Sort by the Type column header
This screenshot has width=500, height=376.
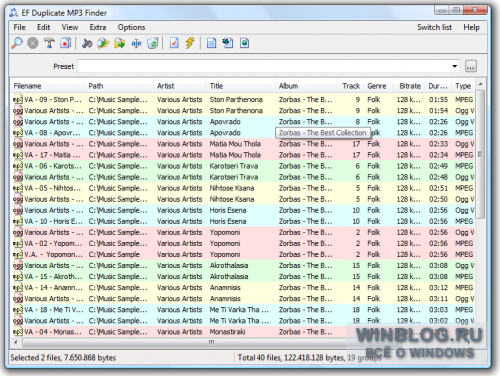[x=463, y=86]
